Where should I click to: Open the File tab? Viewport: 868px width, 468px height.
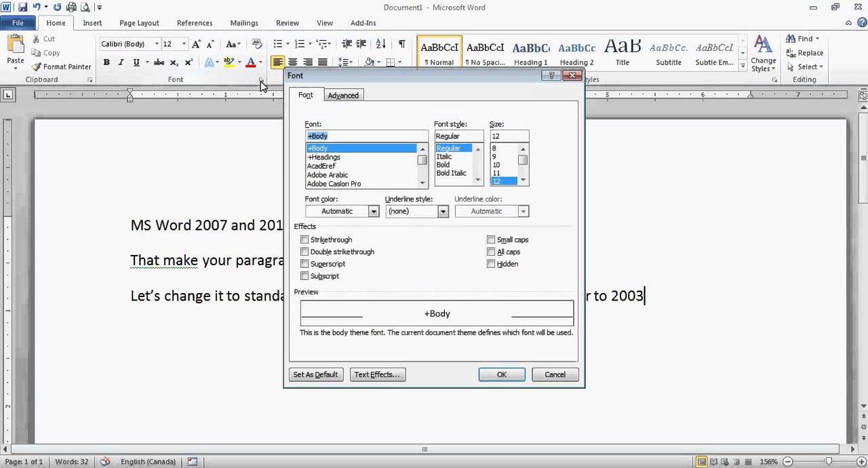(18, 23)
